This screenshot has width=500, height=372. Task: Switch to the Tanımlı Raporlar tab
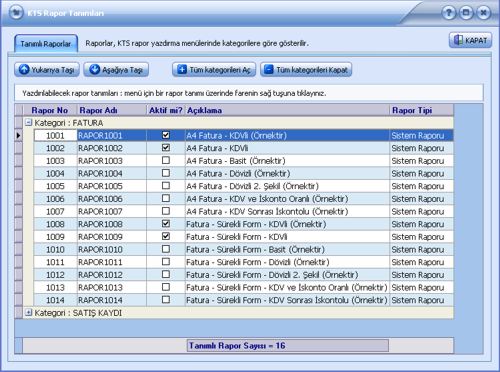pyautogui.click(x=46, y=44)
